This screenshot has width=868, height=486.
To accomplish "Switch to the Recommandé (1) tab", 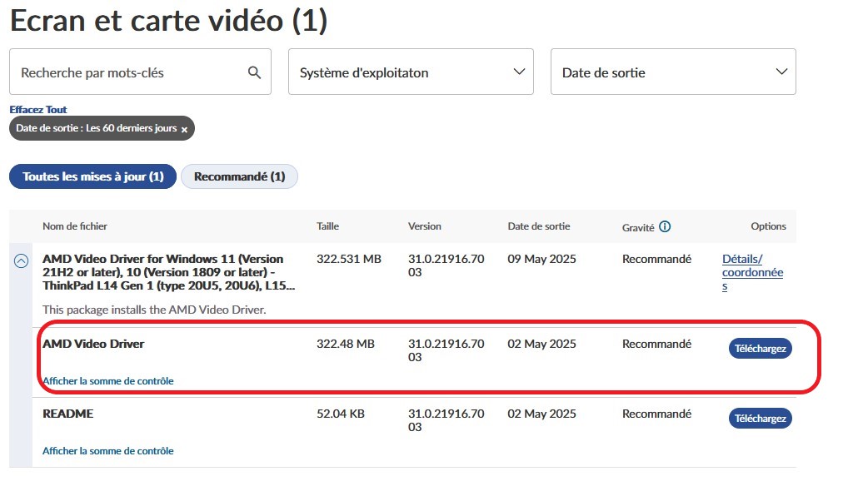I will coord(239,176).
